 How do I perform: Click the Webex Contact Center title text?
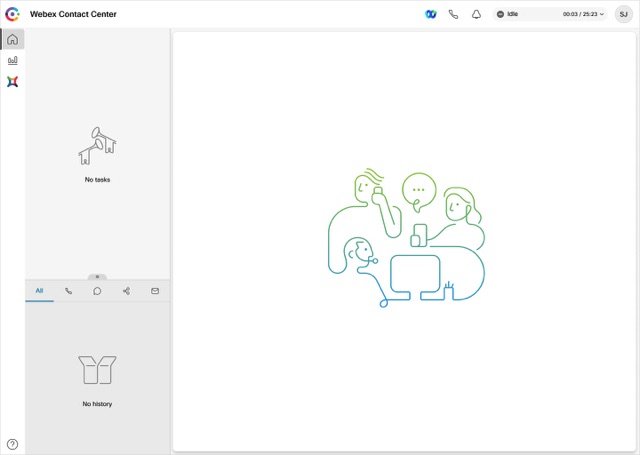pos(73,14)
